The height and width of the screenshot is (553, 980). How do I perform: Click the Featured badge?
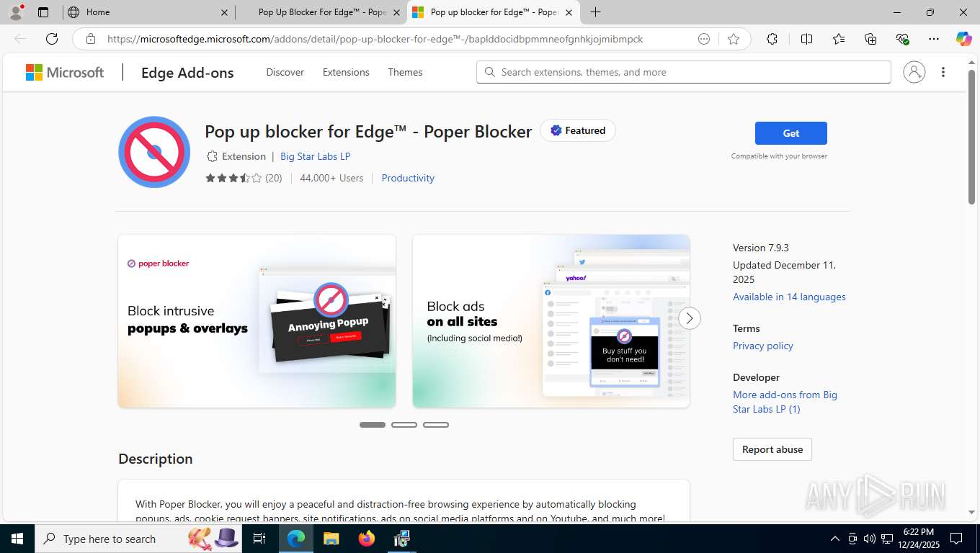(578, 130)
